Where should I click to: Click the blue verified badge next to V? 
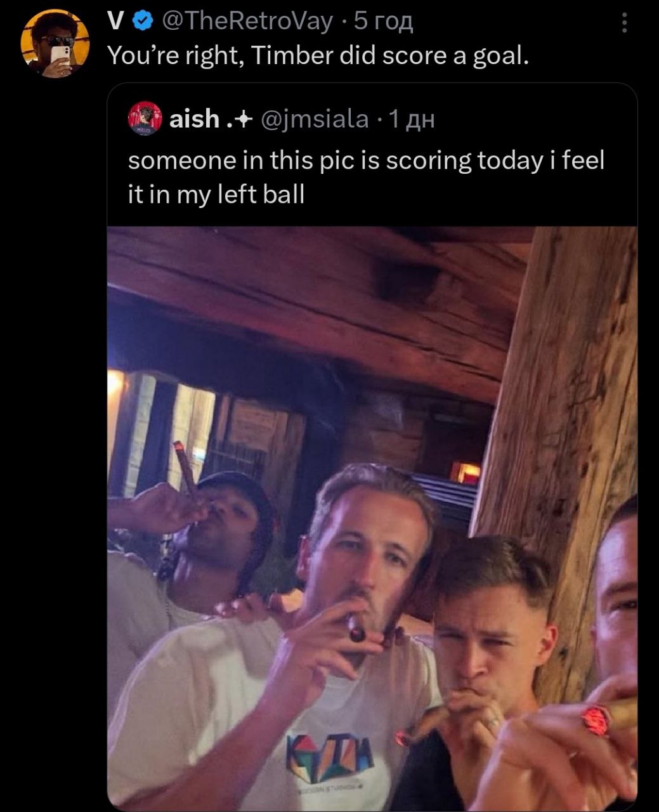tap(144, 22)
